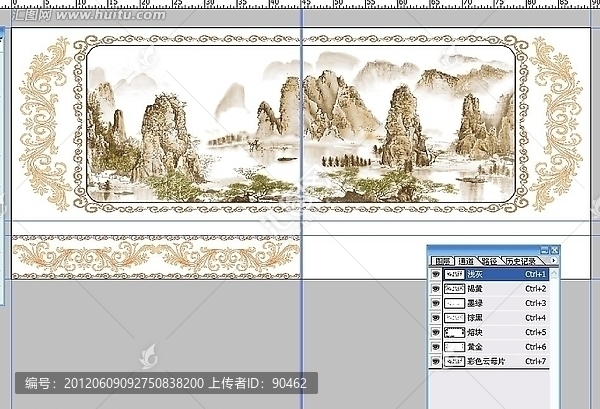
Task: Select the channel named 墨绿
Action: (496, 303)
